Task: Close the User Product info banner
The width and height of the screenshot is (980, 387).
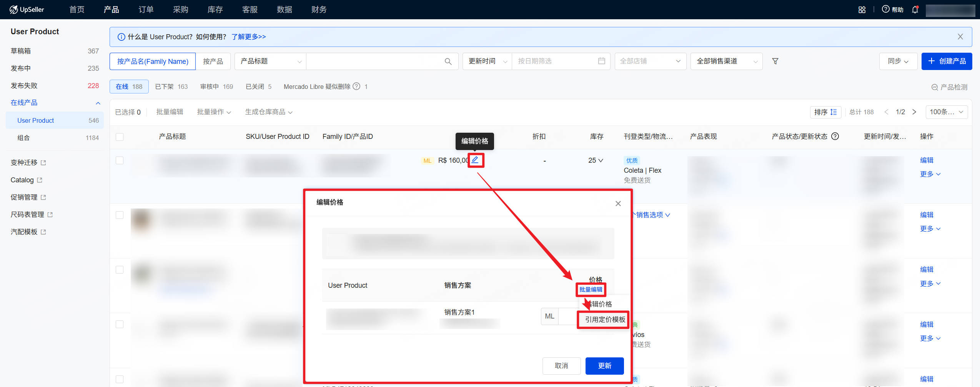Action: 960,37
